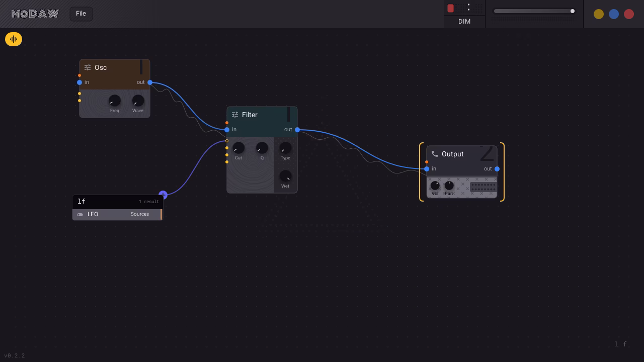Click the Type knob on the Filter node

[285, 148]
